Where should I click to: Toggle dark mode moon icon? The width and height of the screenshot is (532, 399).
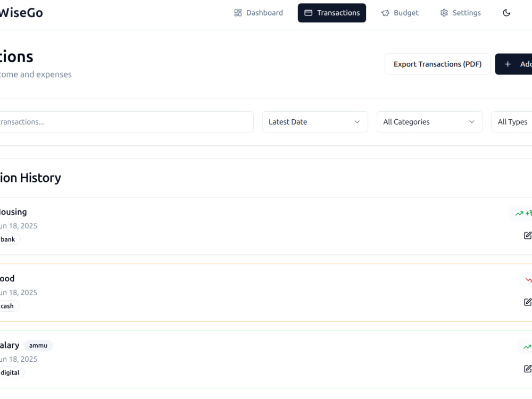point(506,13)
